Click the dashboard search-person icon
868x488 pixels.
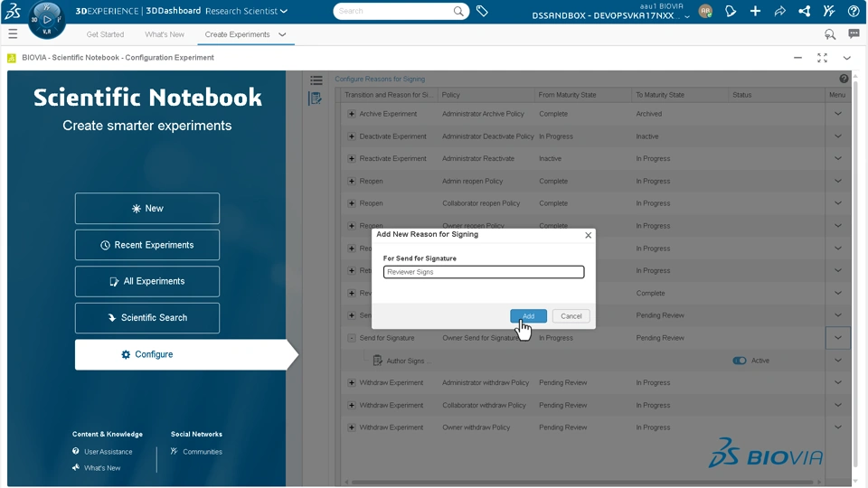coord(830,34)
